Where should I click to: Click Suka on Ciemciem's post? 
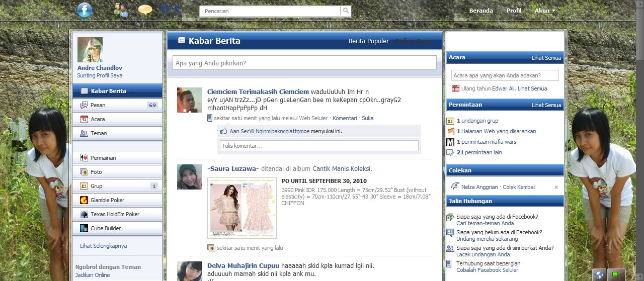368,118
